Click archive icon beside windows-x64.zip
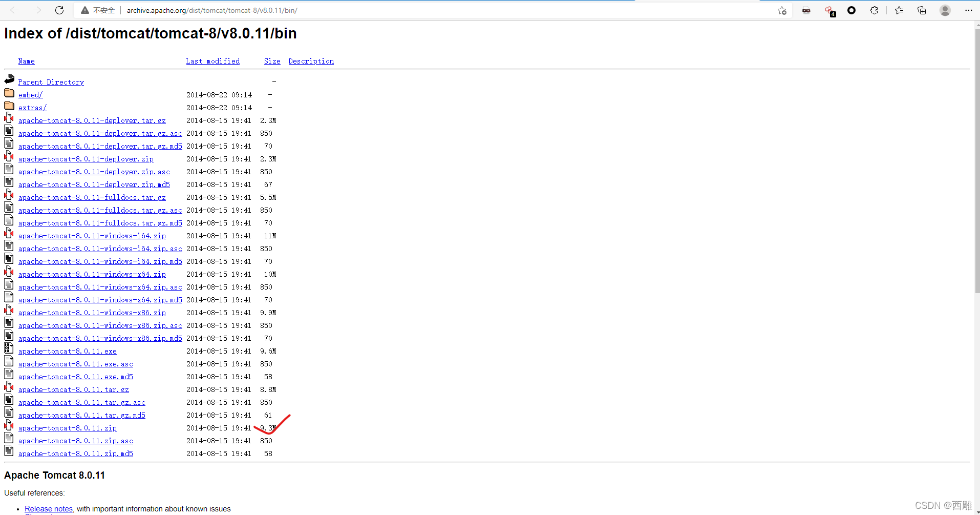 (9, 272)
